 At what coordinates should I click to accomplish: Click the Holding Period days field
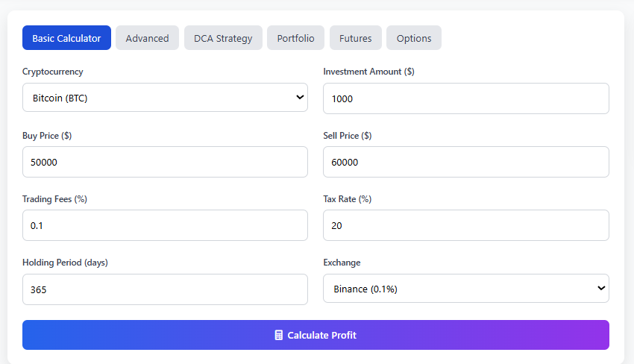click(x=165, y=289)
